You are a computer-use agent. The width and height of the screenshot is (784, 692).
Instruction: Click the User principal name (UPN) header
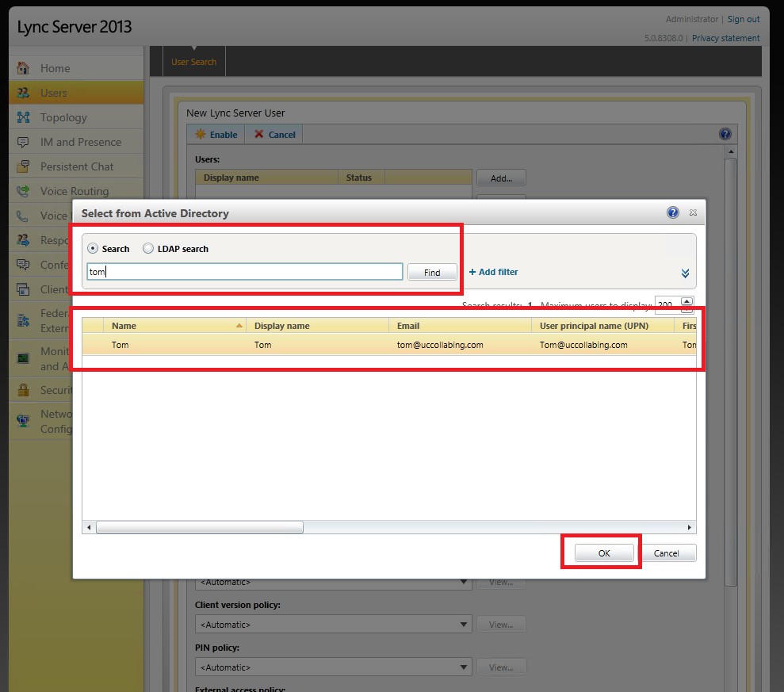point(602,326)
